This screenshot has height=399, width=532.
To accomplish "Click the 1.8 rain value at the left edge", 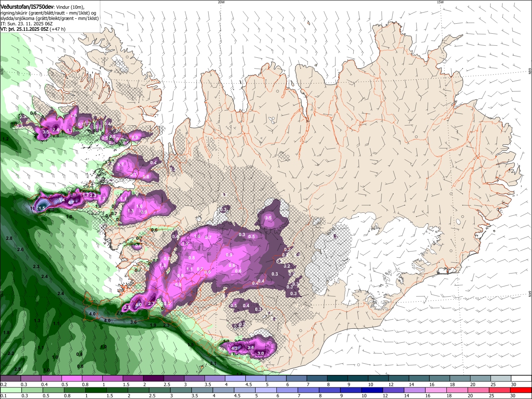I will (x=6, y=332).
